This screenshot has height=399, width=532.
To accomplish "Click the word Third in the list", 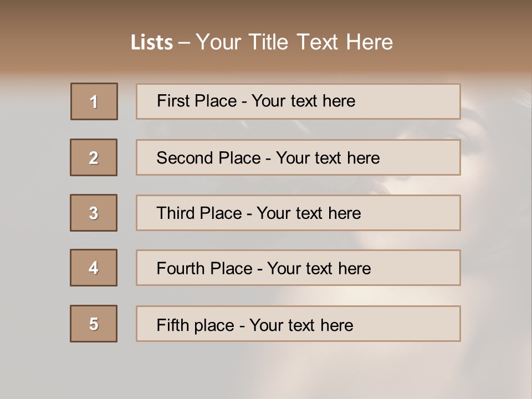I will pos(175,213).
